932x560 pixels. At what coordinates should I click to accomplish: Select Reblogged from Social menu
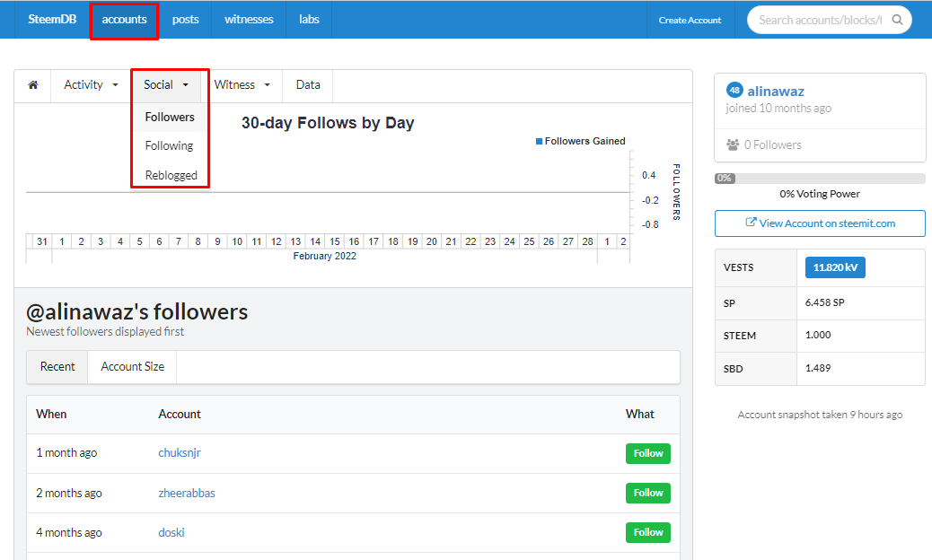point(171,175)
